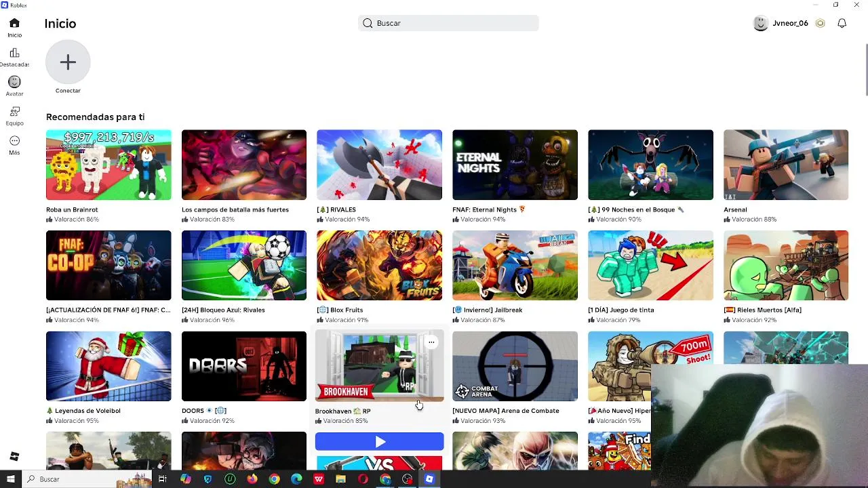Launch Microsoft Edge from the taskbar
868x488 pixels.
tap(296, 479)
